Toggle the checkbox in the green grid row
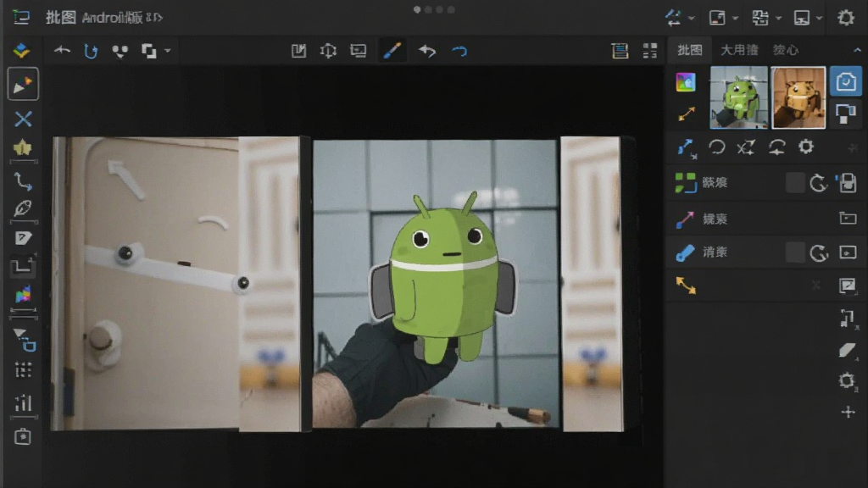The image size is (868, 488). pyautogui.click(x=795, y=183)
